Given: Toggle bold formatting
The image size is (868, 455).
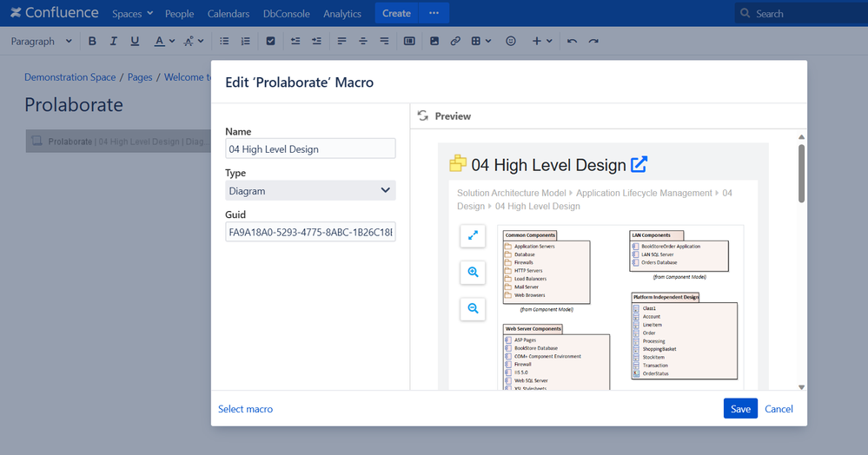Looking at the screenshot, I should 92,41.
